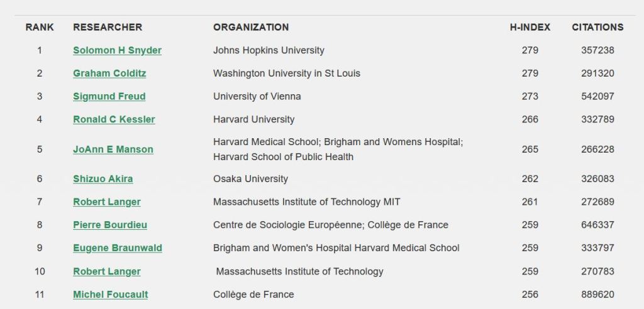Click the Johns Hopkins University organization cell

coord(269,50)
